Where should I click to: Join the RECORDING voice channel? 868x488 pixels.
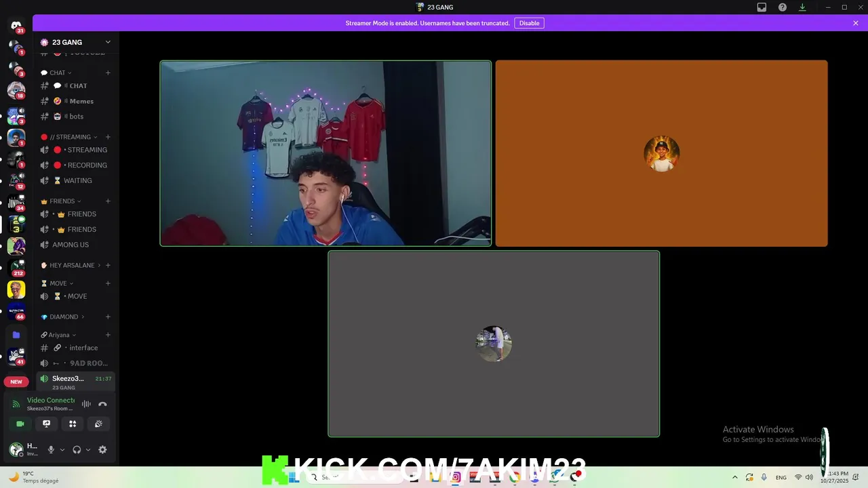click(75, 165)
